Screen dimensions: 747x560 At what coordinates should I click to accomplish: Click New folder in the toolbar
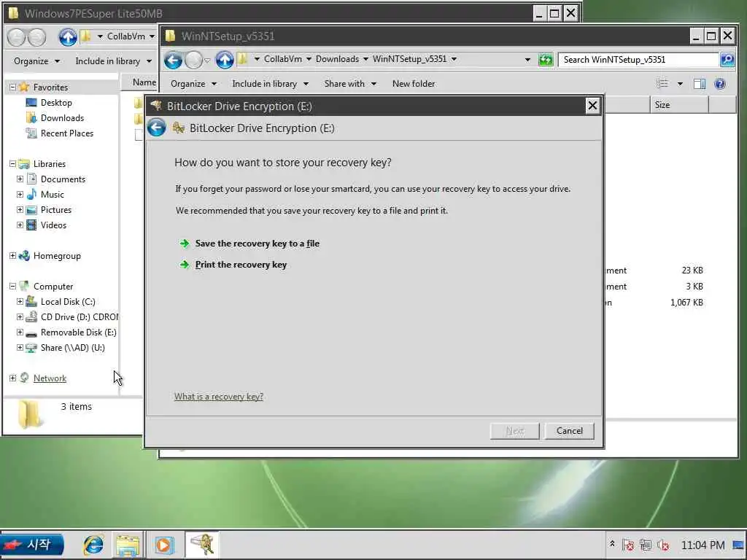click(x=414, y=84)
